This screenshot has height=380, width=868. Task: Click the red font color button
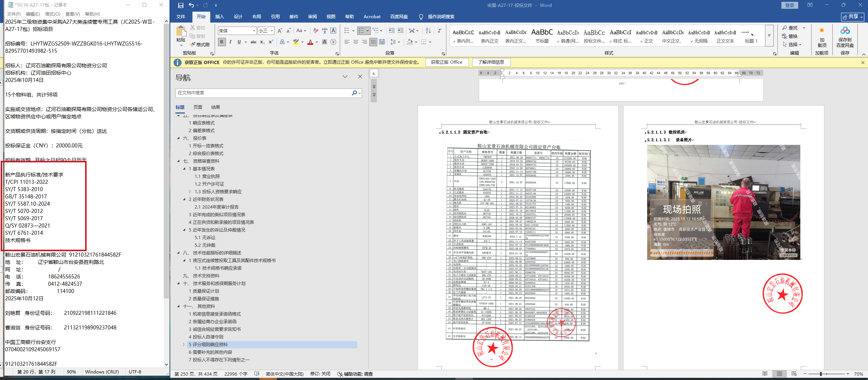pyautogui.click(x=310, y=42)
